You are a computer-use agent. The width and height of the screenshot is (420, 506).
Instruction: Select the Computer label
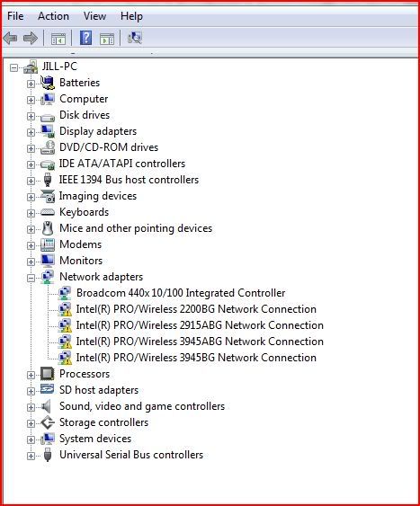tap(84, 99)
